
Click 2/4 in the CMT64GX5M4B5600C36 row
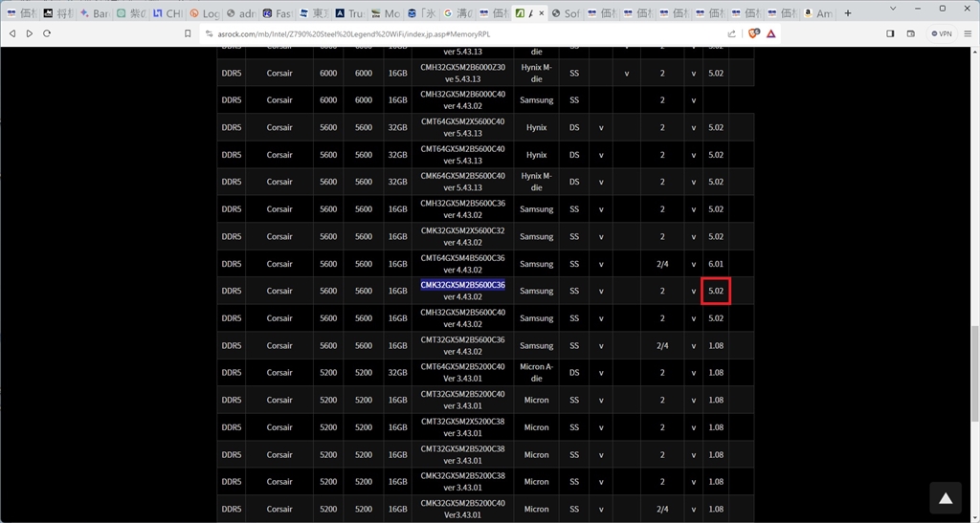662,264
